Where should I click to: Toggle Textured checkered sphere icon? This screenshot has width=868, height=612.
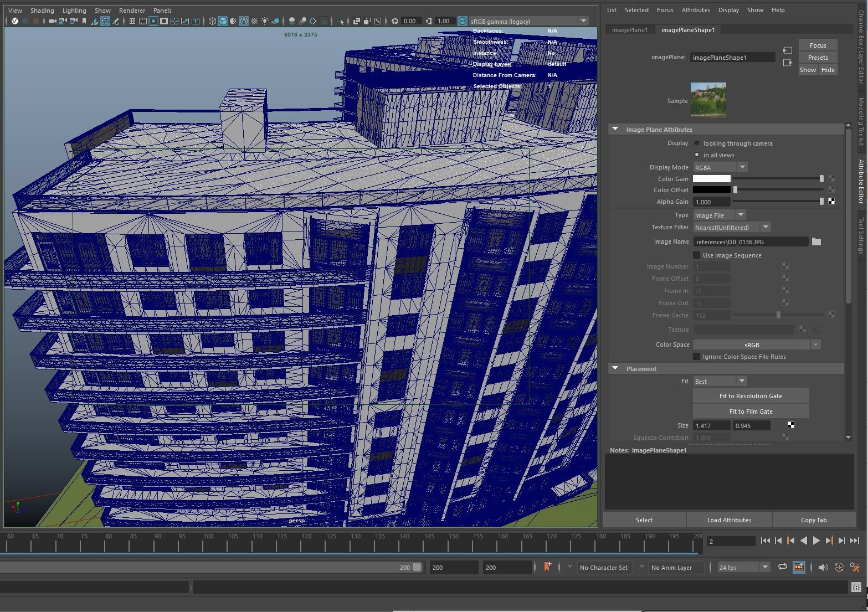point(254,21)
